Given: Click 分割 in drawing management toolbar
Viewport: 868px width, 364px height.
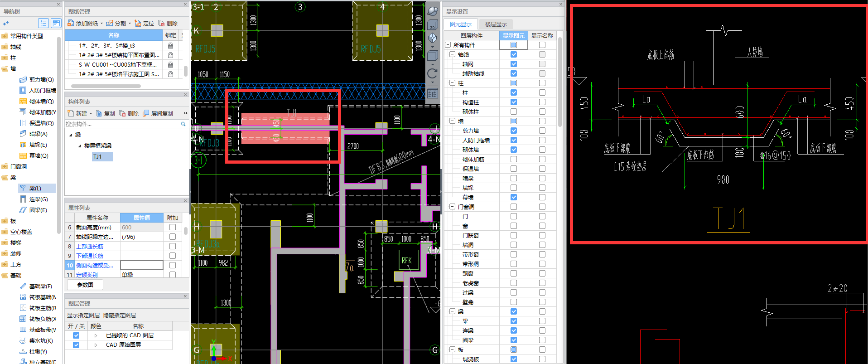Looking at the screenshot, I should tap(116, 23).
